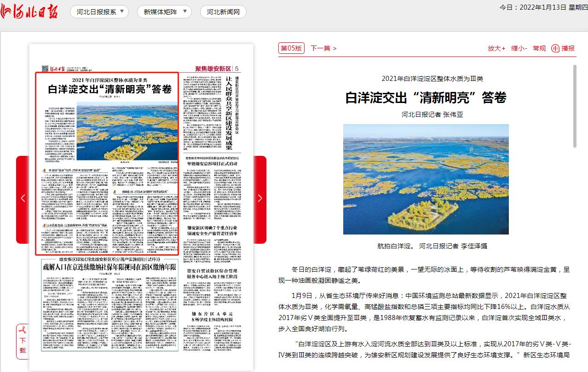Click the 聚焦雄安新区 section header on the page
Viewport: 588px width, 372px height.
click(213, 69)
